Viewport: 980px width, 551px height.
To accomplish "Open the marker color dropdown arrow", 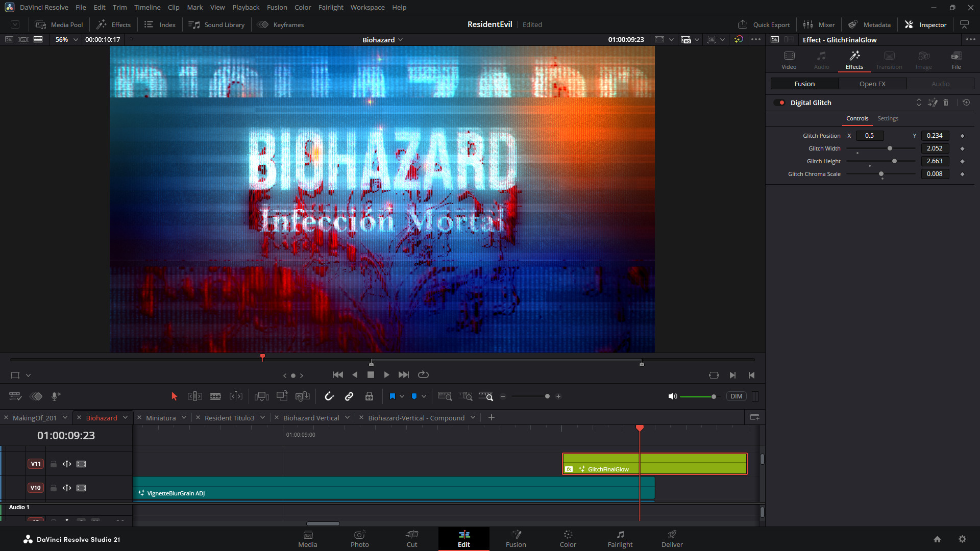I will (424, 396).
